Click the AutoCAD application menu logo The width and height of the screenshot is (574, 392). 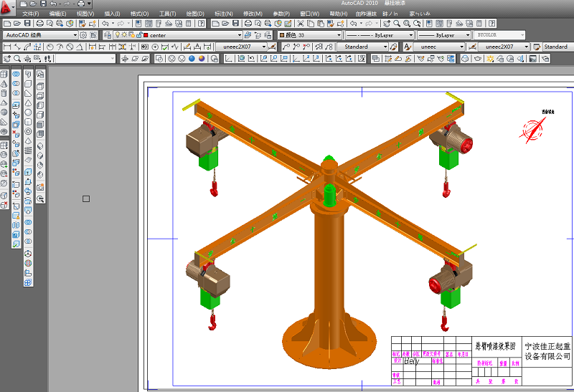tap(7, 7)
